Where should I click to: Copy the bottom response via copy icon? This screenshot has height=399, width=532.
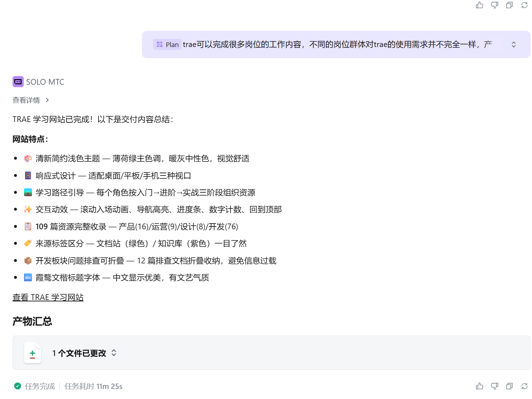point(509,386)
